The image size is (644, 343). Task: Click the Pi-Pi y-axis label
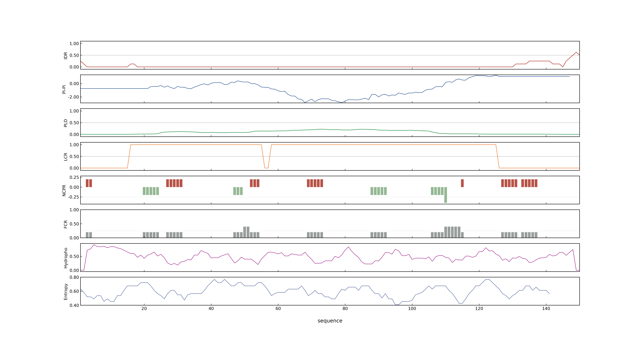(64, 89)
